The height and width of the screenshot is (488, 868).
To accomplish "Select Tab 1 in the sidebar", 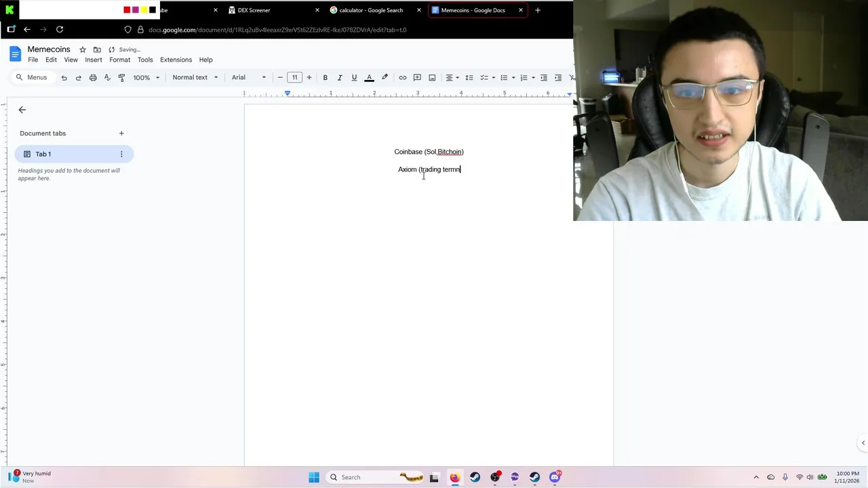I will 74,154.
